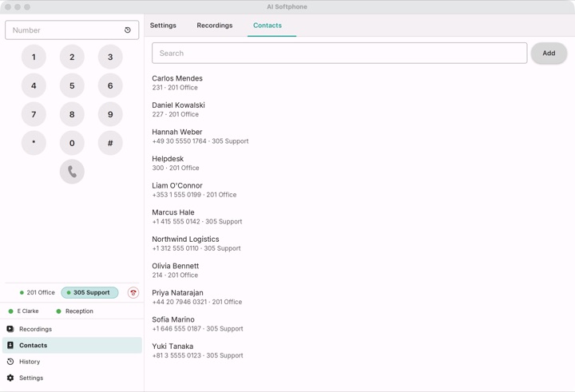This screenshot has height=392, width=575.
Task: Open History from the sidebar menu
Action: [x=72, y=362]
